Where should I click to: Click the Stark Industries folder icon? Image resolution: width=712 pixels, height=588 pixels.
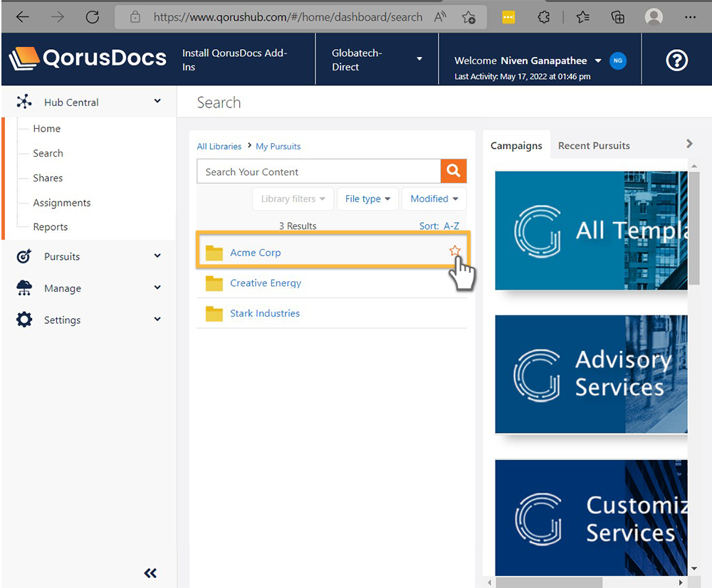tap(214, 314)
